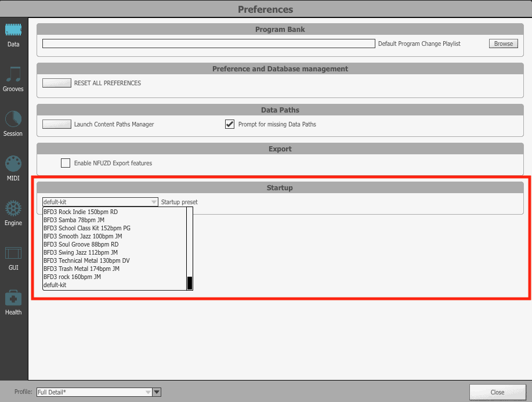
Task: Open the Health preferences medkit icon
Action: tap(13, 298)
